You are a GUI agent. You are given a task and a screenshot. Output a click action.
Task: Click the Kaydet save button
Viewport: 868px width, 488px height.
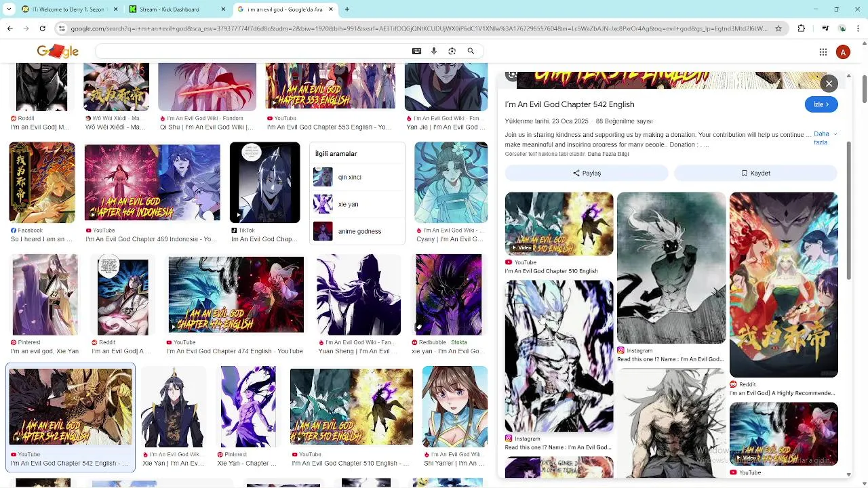coord(755,174)
